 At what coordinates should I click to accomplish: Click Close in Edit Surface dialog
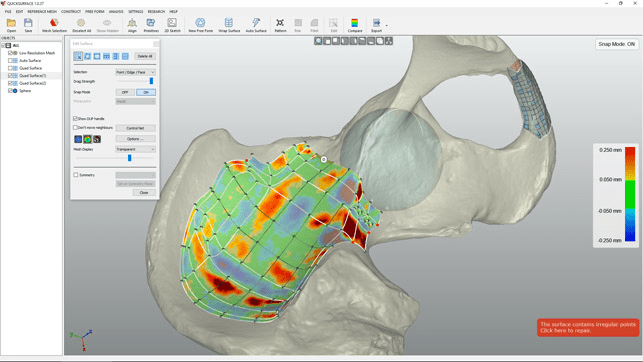coord(144,192)
